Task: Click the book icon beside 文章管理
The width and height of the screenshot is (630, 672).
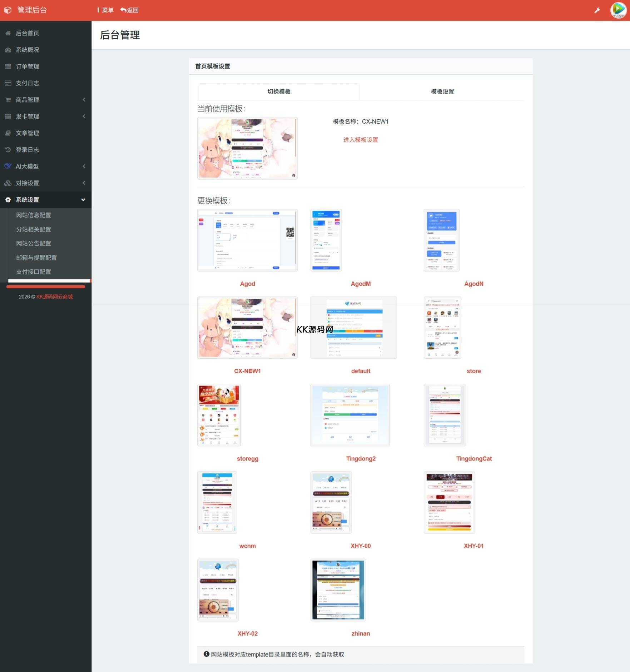Action: (8, 133)
